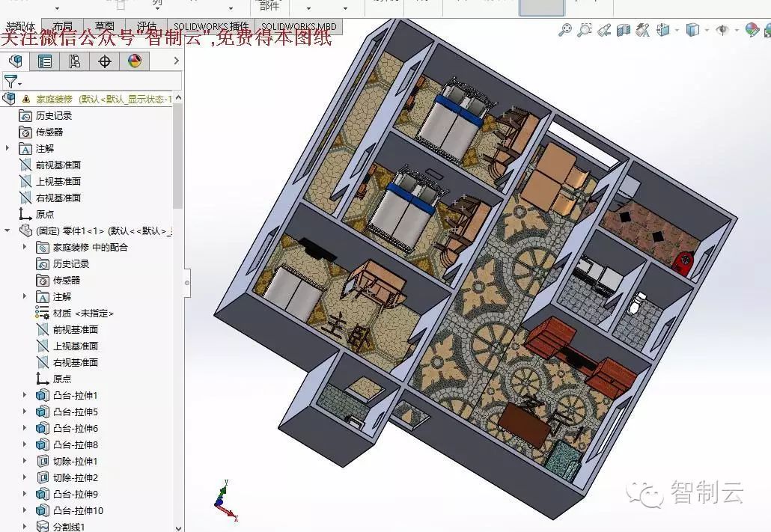This screenshot has width=771, height=532.
Task: Click the warning icon beside 家庭装修
Action: coord(26,99)
